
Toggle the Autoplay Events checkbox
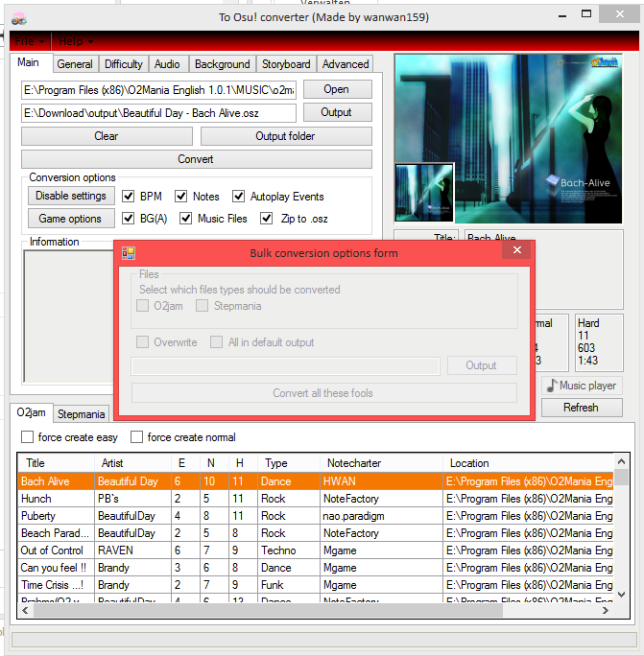coord(239,197)
